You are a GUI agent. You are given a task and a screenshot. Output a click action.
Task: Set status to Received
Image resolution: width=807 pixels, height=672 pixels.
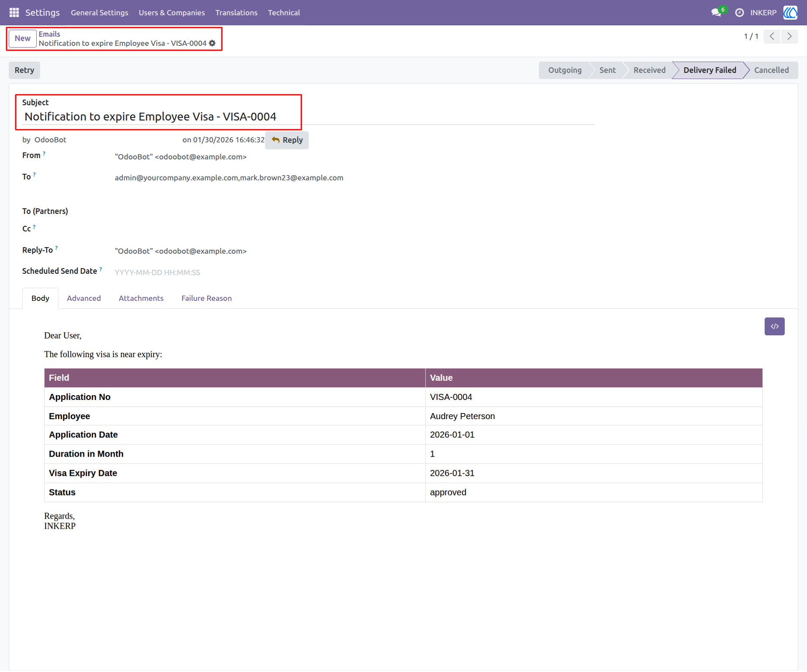pos(649,70)
